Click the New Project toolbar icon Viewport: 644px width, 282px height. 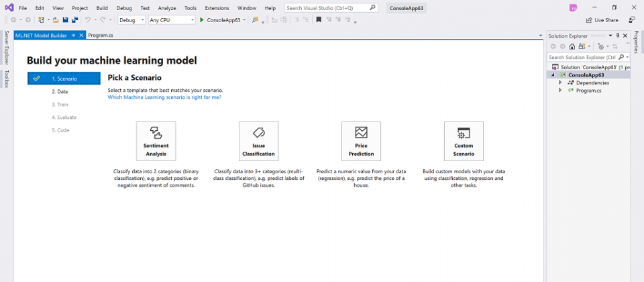(41, 19)
